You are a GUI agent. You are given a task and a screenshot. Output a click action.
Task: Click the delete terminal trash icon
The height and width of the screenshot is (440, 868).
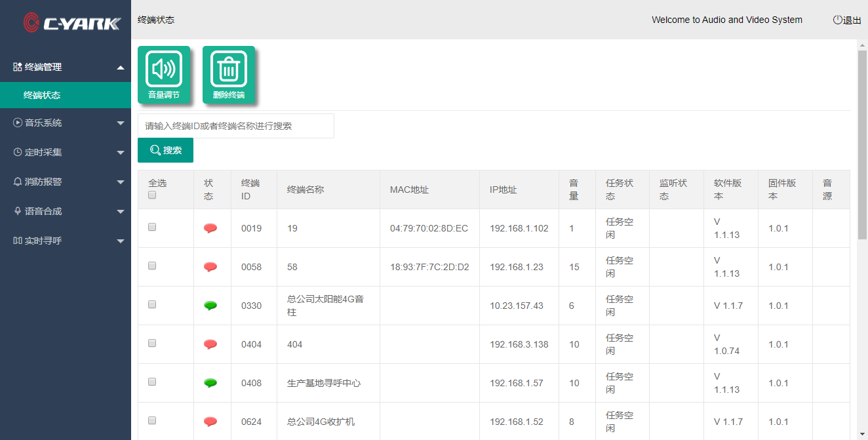(228, 70)
